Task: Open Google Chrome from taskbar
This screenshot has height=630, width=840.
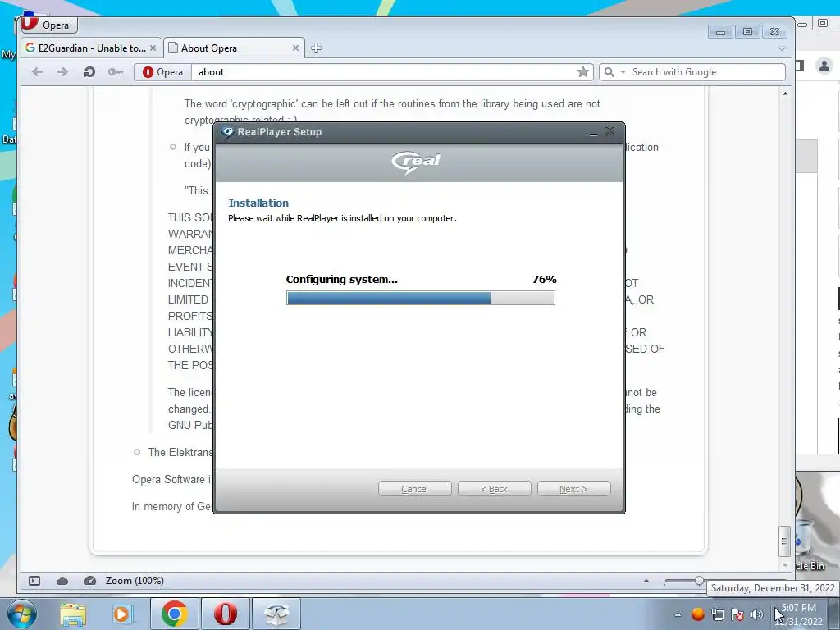Action: click(174, 614)
